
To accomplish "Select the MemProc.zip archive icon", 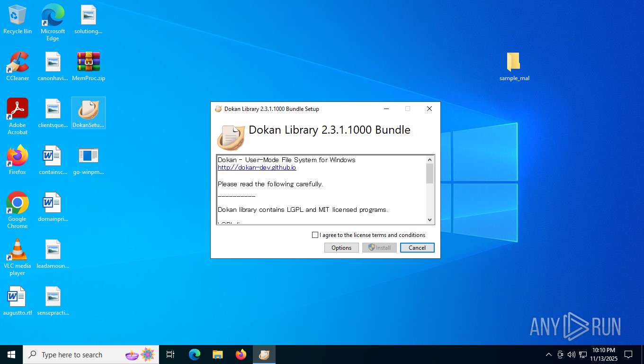I will [x=88, y=66].
